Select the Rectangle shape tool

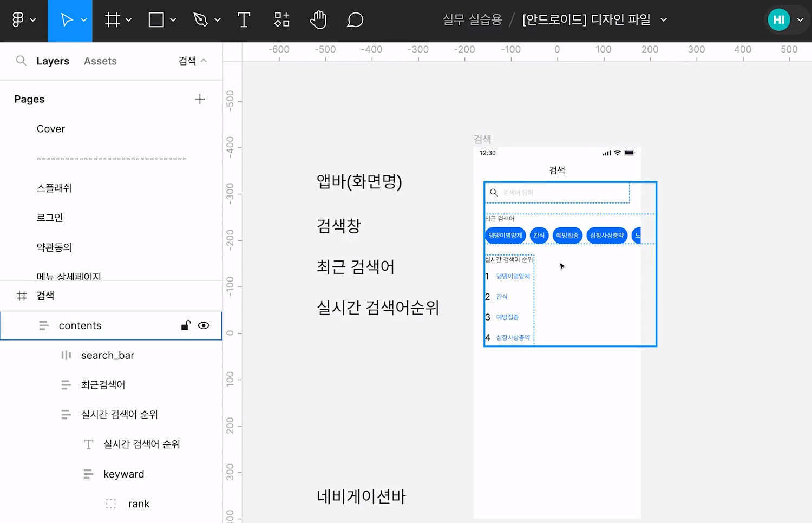point(156,20)
